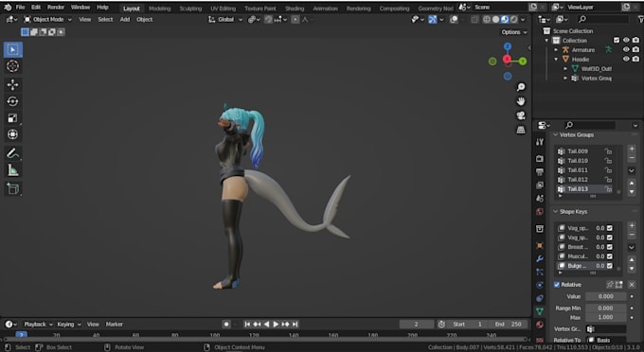Open the Material properties tab
The image size is (644, 352).
(540, 325)
